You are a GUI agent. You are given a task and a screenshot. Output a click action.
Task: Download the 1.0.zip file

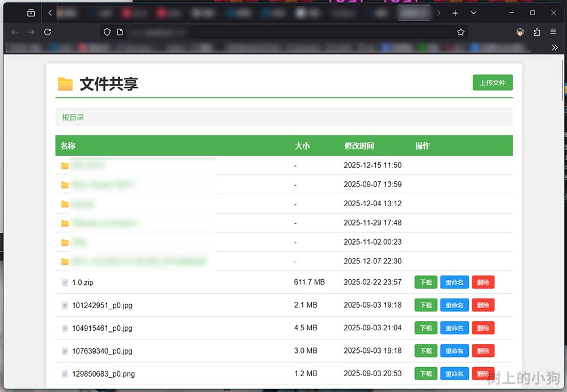click(426, 282)
